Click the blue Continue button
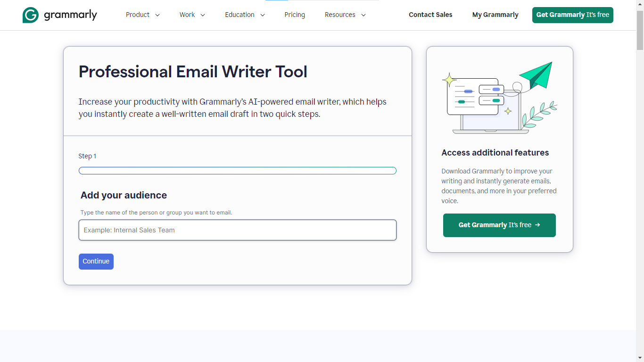This screenshot has width=644, height=362. pyautogui.click(x=96, y=262)
